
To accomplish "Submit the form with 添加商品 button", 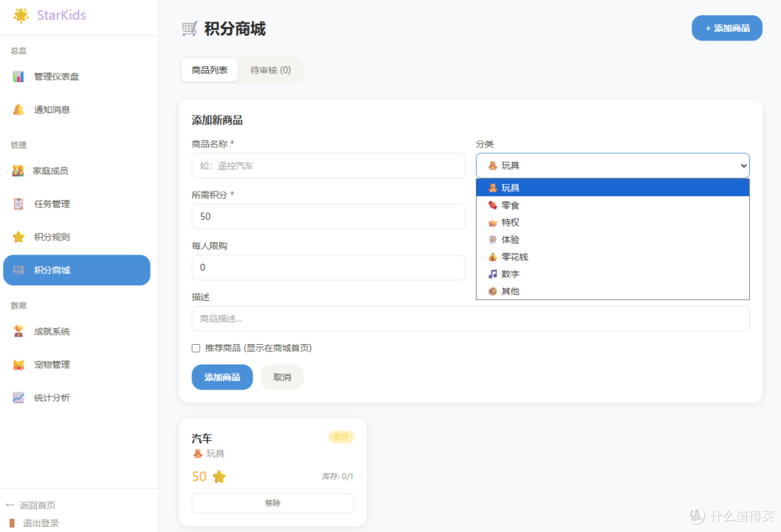I will pos(222,377).
